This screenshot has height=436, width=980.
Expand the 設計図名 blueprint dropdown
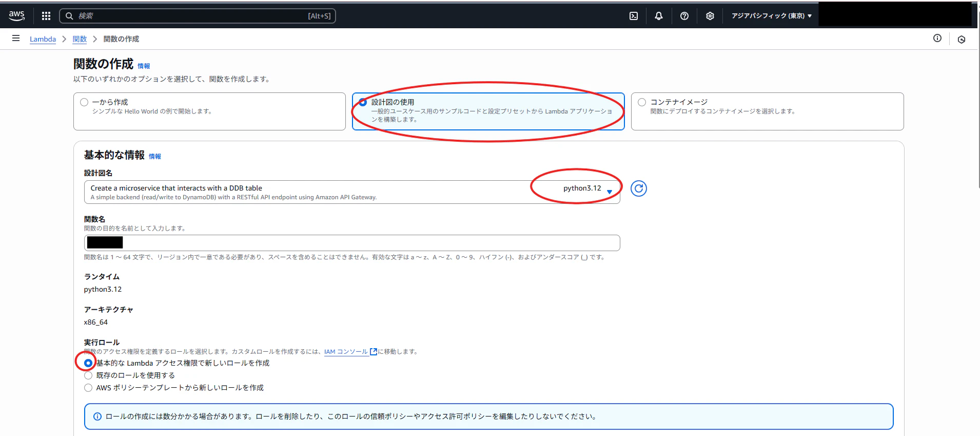[352, 192]
